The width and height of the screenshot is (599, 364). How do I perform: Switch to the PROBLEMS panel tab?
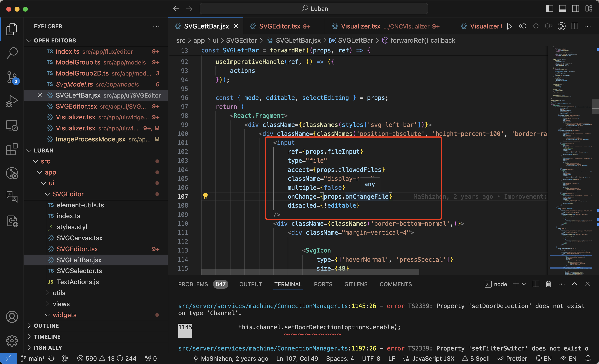click(193, 284)
